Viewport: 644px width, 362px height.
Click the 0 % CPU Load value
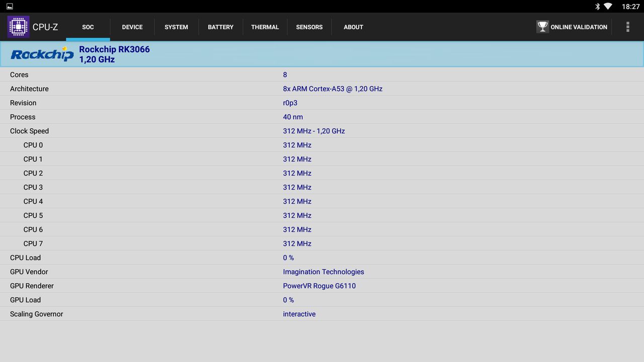click(x=288, y=257)
